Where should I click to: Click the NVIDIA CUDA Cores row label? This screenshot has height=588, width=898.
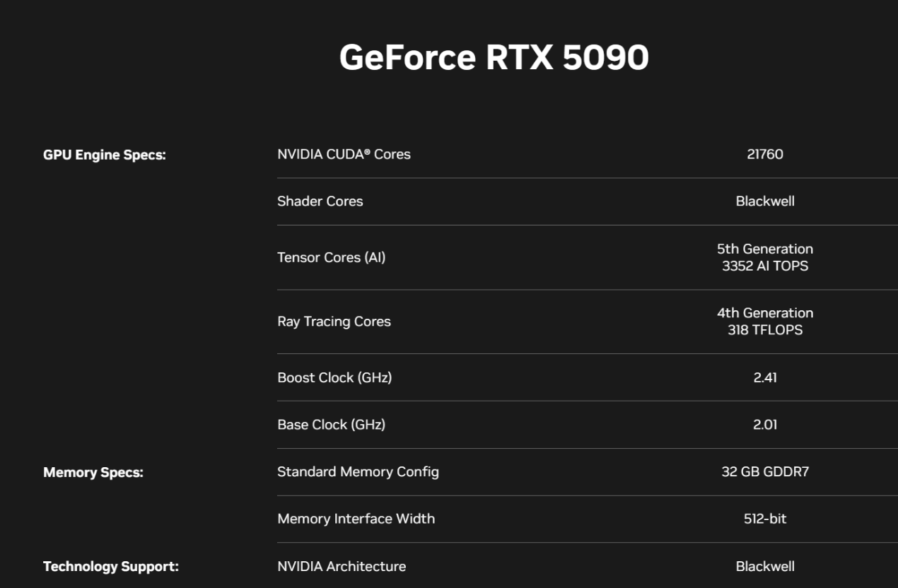(344, 154)
